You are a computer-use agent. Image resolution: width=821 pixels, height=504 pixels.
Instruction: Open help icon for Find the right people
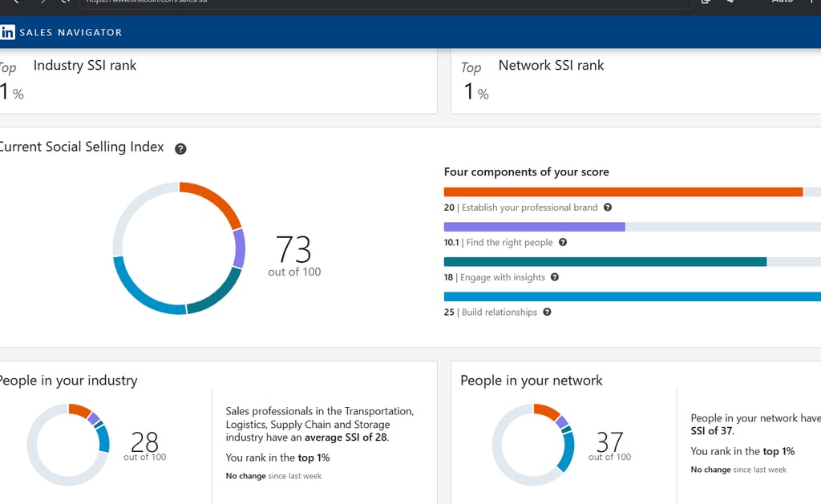point(563,242)
